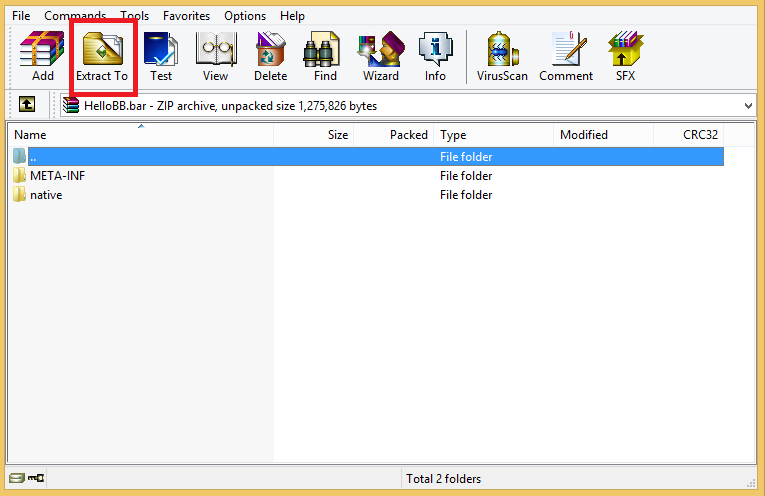Run VirusScan on the archive
765x496 pixels.
coord(502,49)
